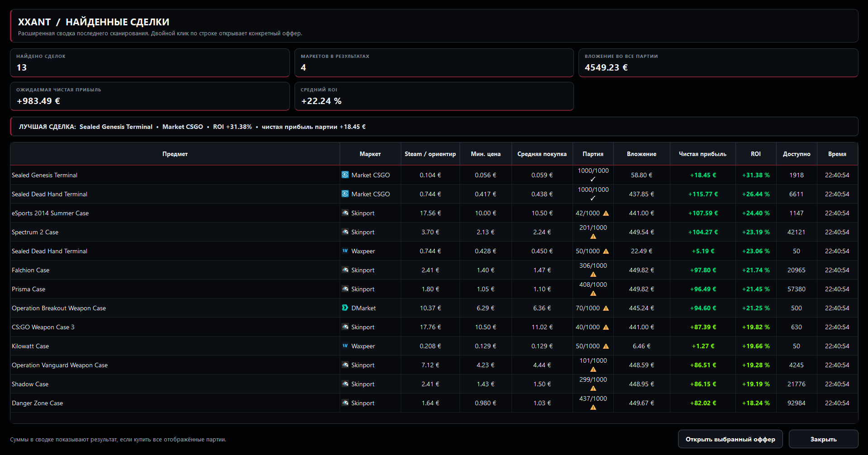Click the warning triangle under 306/1000
This screenshot has width=868, height=455.
[593, 274]
